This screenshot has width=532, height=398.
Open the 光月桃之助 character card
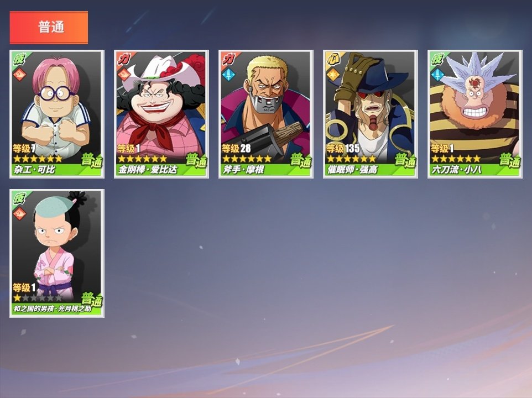click(57, 253)
